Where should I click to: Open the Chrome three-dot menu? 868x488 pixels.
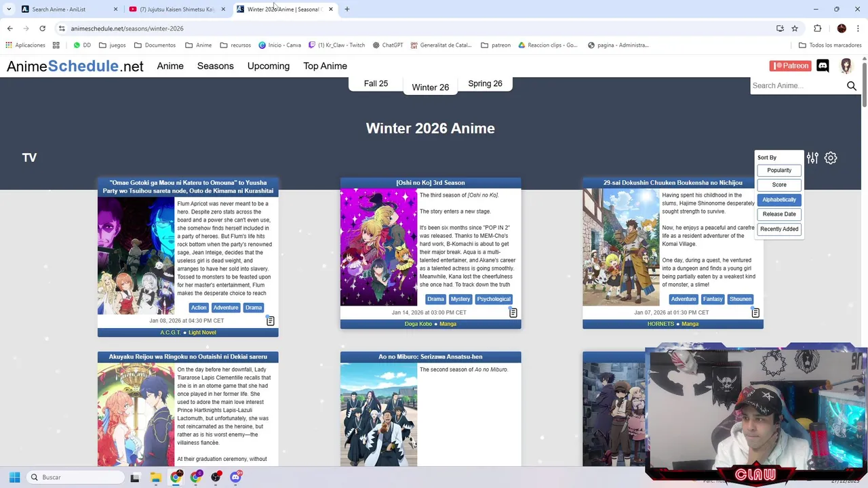[859, 28]
